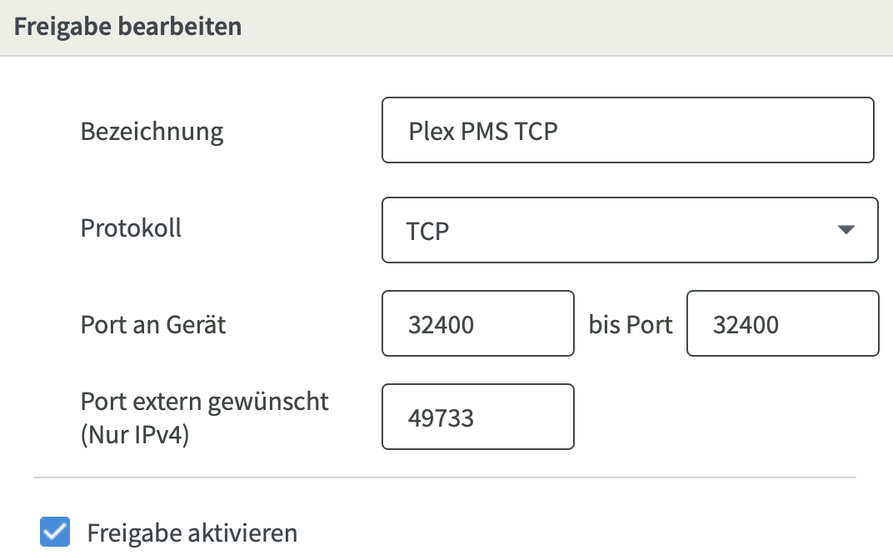
Task: Click empty space right of the 49733 field
Action: click(x=730, y=417)
